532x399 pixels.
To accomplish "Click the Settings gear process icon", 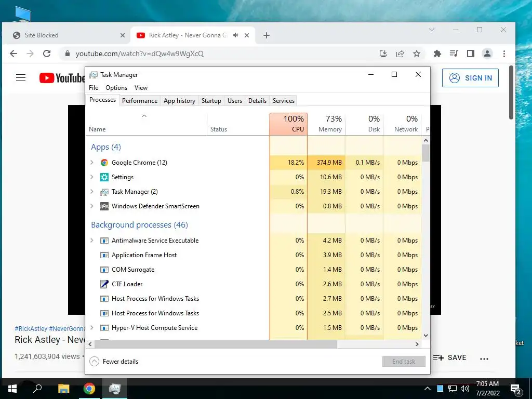I will (x=104, y=177).
